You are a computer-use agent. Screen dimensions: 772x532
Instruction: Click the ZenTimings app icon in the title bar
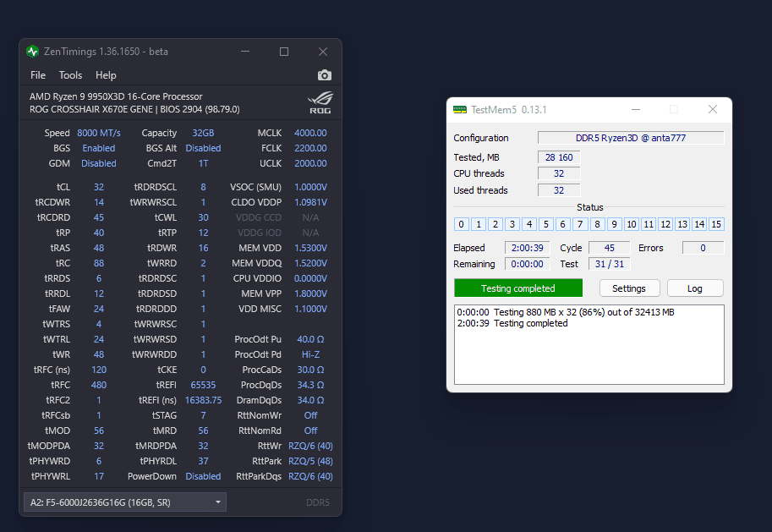point(32,52)
